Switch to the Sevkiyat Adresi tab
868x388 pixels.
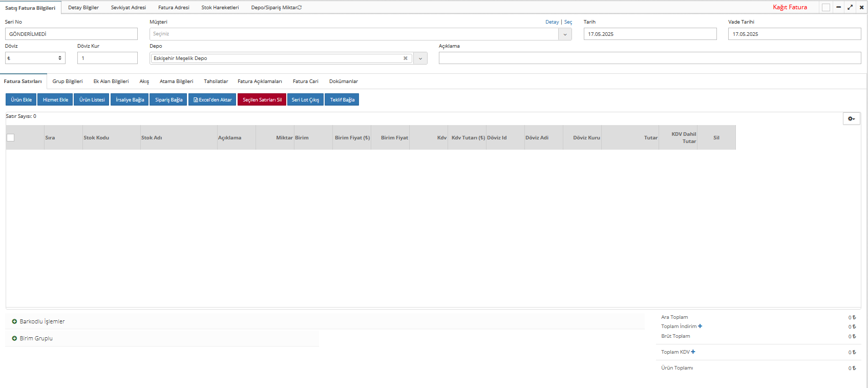128,8
